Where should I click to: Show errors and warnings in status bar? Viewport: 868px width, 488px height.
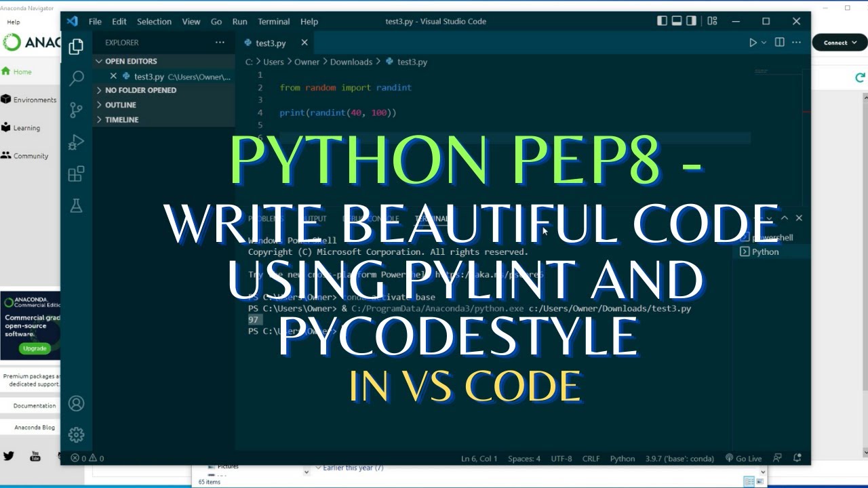coord(87,458)
